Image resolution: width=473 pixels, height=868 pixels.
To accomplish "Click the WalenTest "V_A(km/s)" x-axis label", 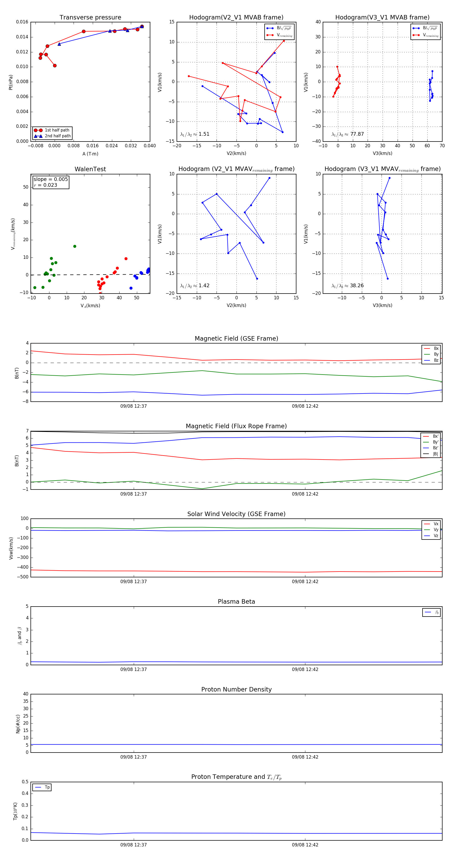I will pyautogui.click(x=90, y=306).
